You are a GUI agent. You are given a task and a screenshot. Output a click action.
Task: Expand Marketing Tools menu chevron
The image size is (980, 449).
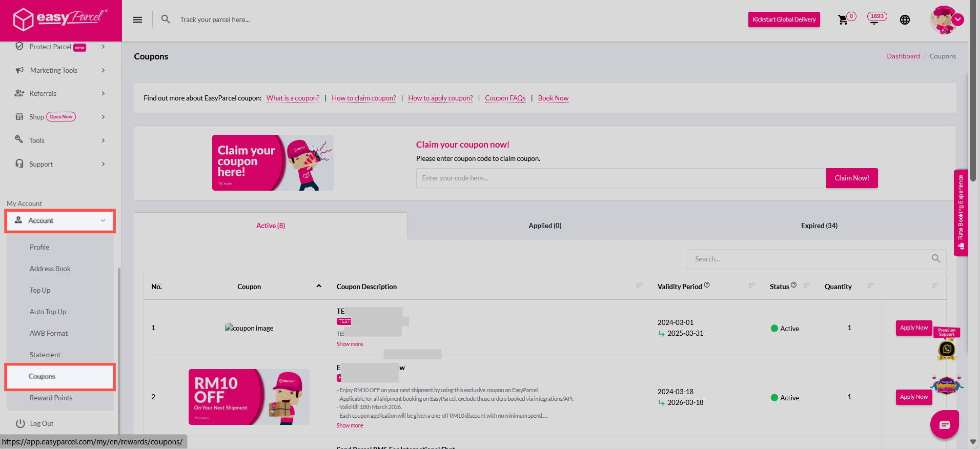coord(103,70)
